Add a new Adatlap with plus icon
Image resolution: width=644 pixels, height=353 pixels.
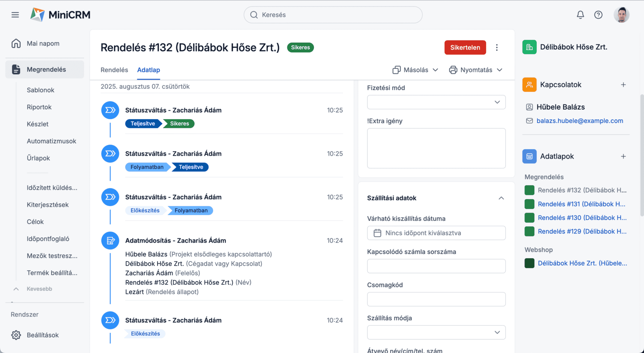623,156
